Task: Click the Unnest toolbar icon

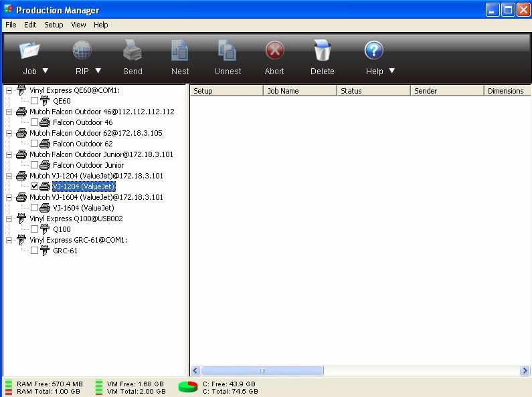Action: 227,50
